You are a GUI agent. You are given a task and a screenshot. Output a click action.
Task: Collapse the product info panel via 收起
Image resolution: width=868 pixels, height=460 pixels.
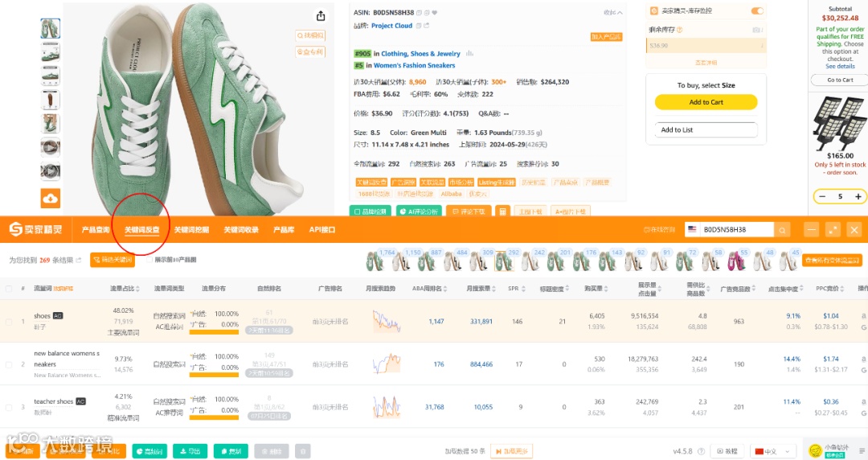(x=612, y=12)
